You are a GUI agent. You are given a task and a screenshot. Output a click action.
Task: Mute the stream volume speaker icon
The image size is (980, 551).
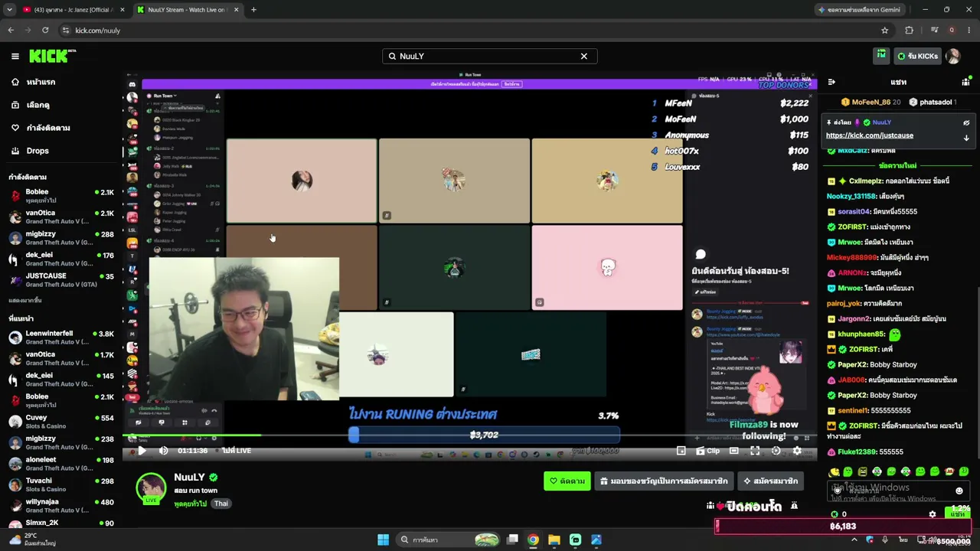163,451
